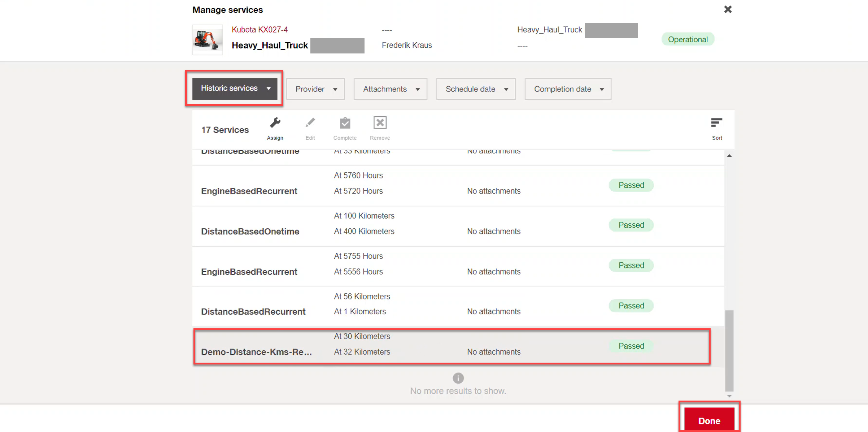Click the services list scrollbar thumb
Screen dimensions: 868x432
(729, 350)
